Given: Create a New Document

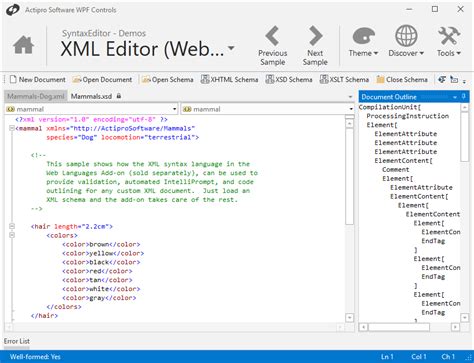Looking at the screenshot, I should (37, 80).
